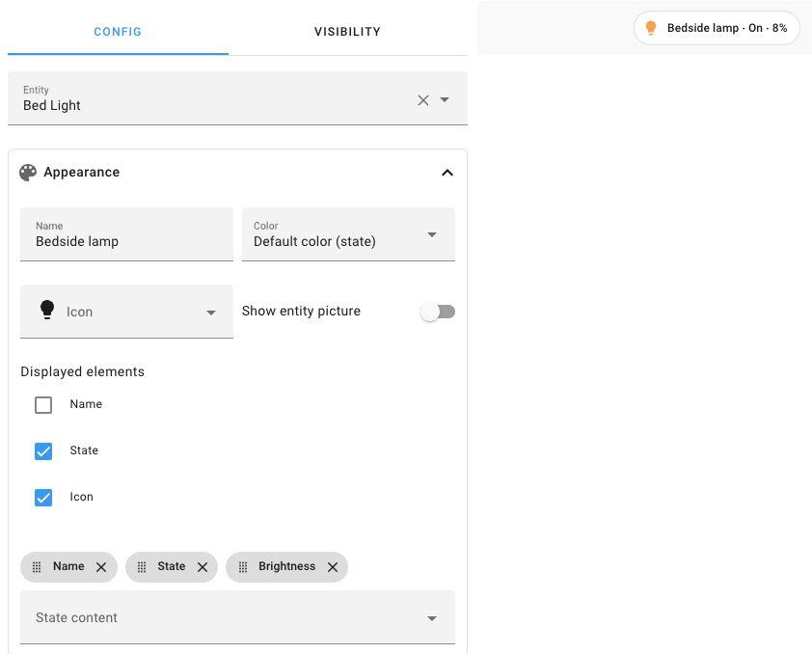
Task: Remove the State chip with its X icon
Action: coord(203,567)
